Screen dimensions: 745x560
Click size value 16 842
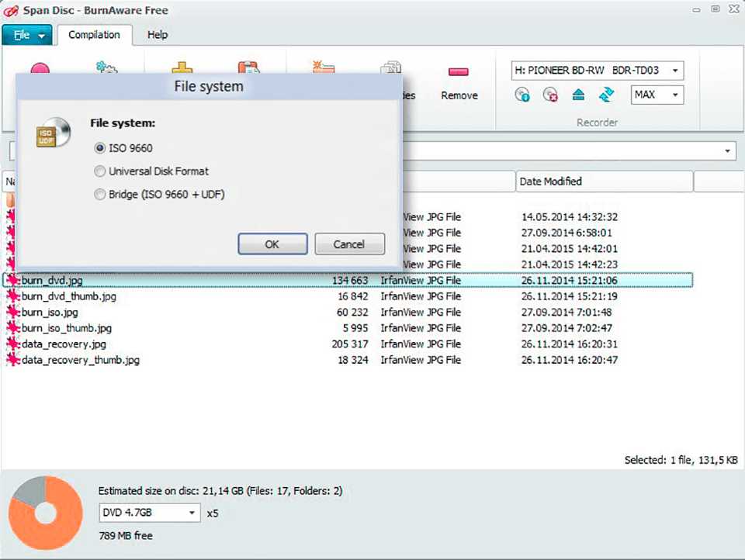coord(352,296)
